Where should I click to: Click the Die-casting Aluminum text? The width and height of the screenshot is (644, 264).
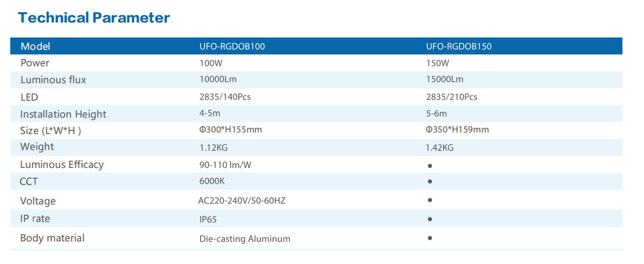click(245, 239)
